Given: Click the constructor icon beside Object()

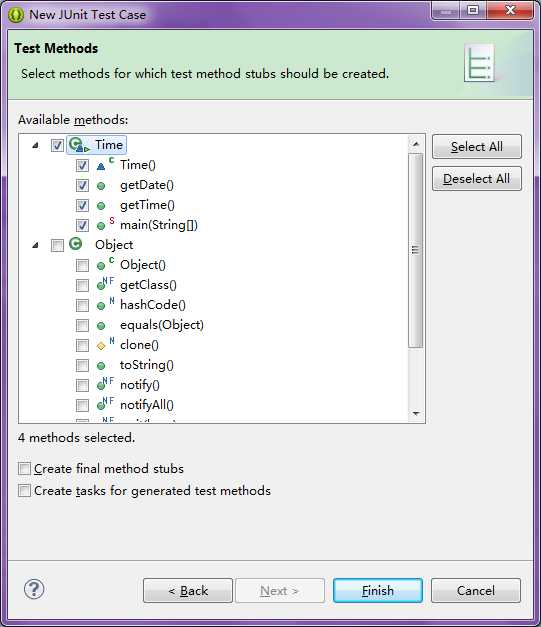Looking at the screenshot, I should click(106, 264).
